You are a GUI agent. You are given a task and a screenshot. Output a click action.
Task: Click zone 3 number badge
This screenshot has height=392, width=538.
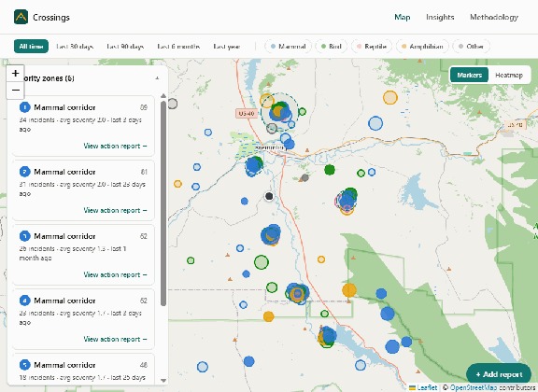tap(24, 236)
